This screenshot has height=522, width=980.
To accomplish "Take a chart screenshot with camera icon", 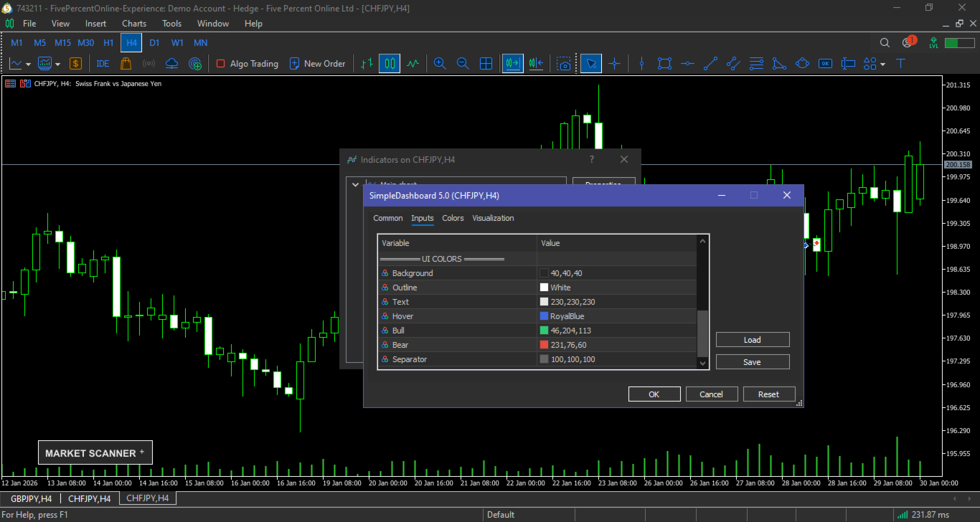I will click(x=565, y=64).
